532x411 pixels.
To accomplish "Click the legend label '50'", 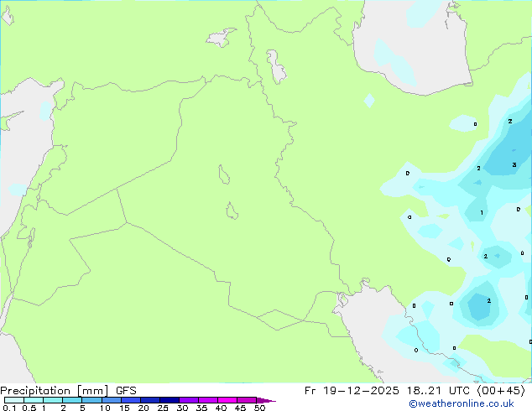I will 259,408.
